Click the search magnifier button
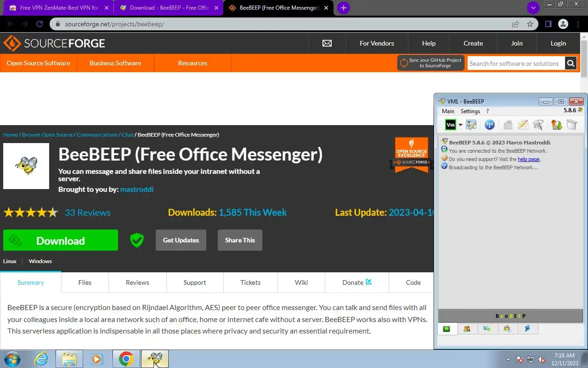The height and width of the screenshot is (368, 588). tap(571, 63)
